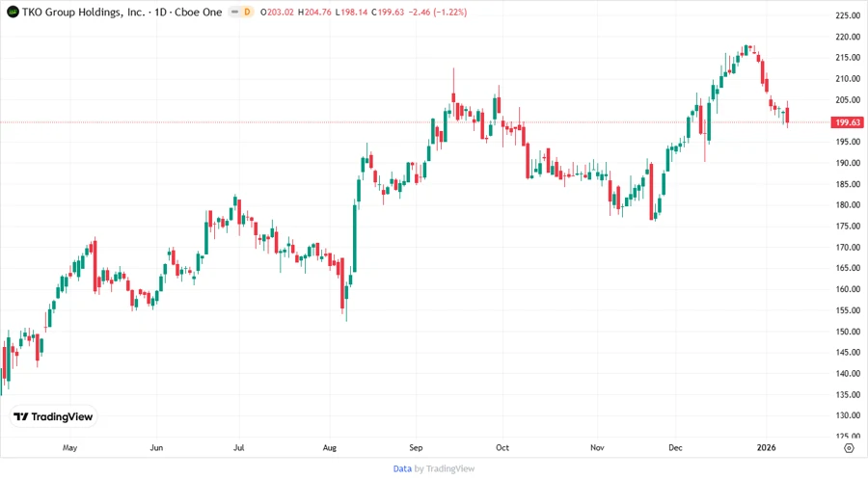Click the May label on time axis
868x480 pixels.
(69, 447)
